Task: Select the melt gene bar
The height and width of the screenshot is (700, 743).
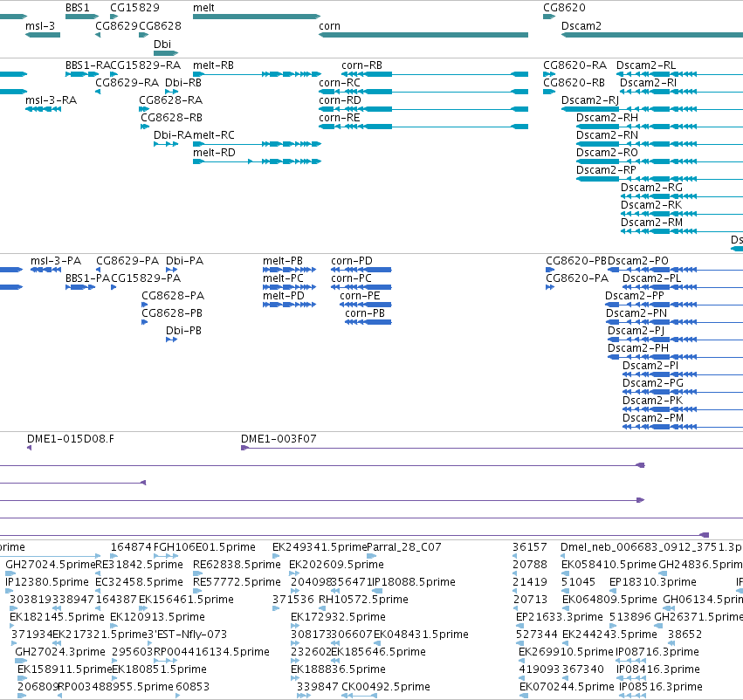Action: tap(257, 17)
